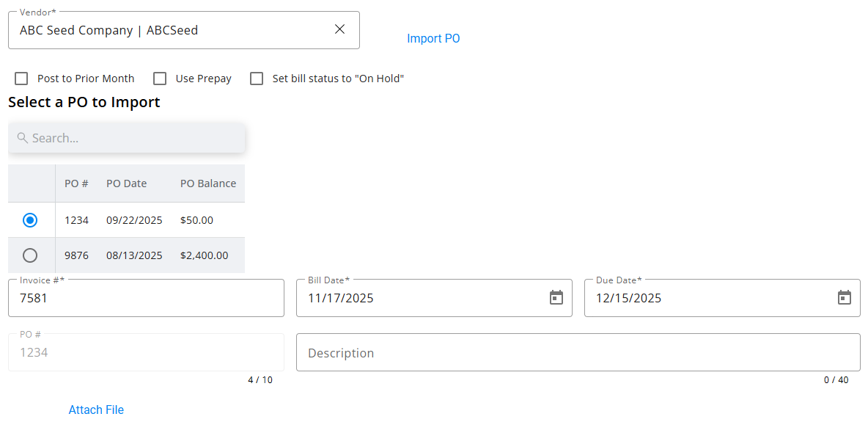Open the Bill Date calendar picker
Screen dimensions: 868x422
pos(556,297)
